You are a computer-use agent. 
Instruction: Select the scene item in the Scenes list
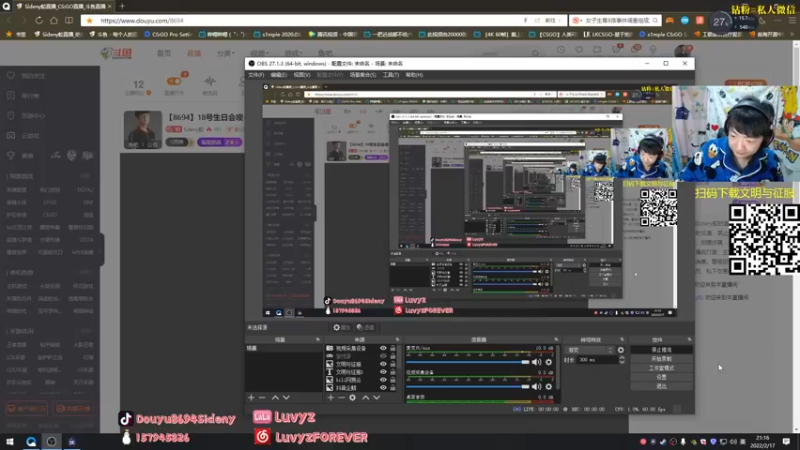point(284,348)
